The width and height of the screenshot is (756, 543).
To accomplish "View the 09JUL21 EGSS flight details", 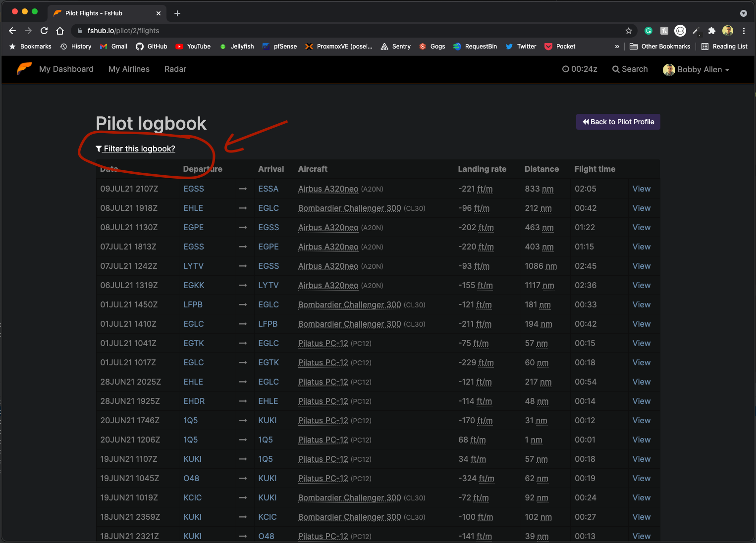I will point(641,189).
